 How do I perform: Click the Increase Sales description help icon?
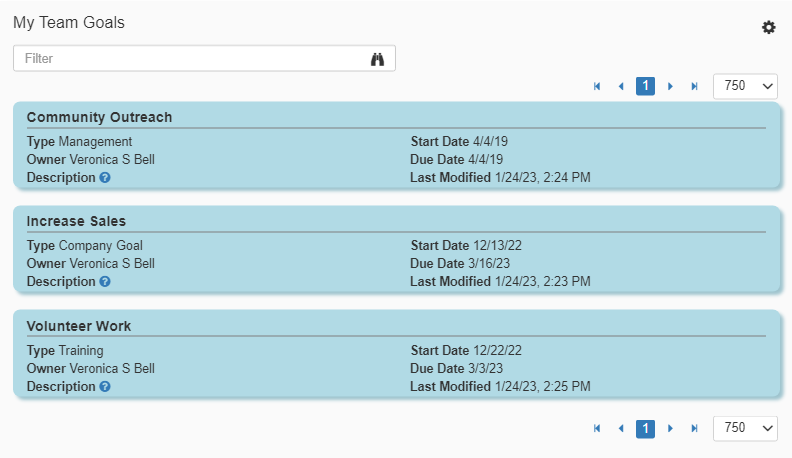105,281
